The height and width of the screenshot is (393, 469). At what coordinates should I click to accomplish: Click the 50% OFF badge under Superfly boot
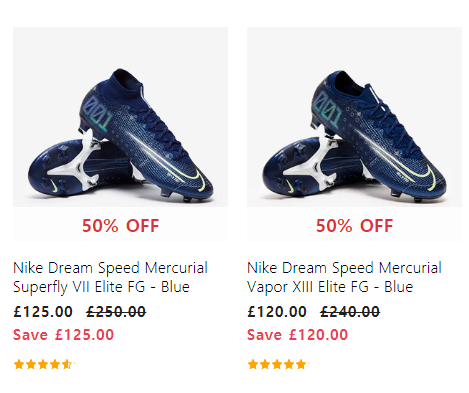tap(120, 226)
